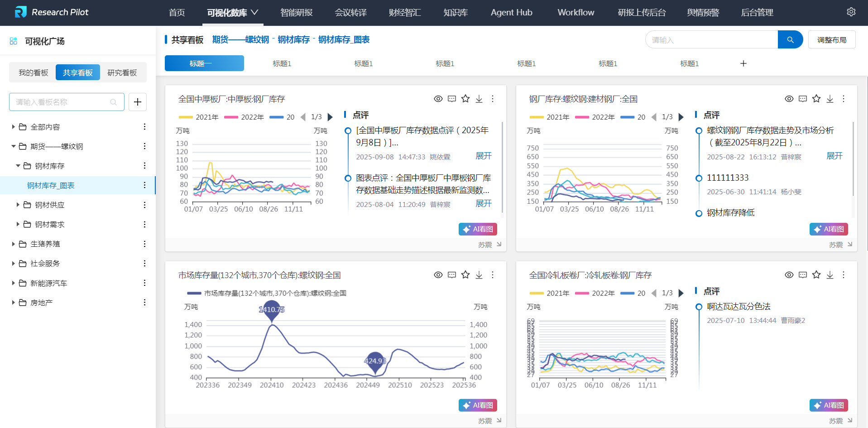Toggle eye visibility on 全国中厚板厂 chart
Viewport: 868px width, 428px height.
(438, 99)
